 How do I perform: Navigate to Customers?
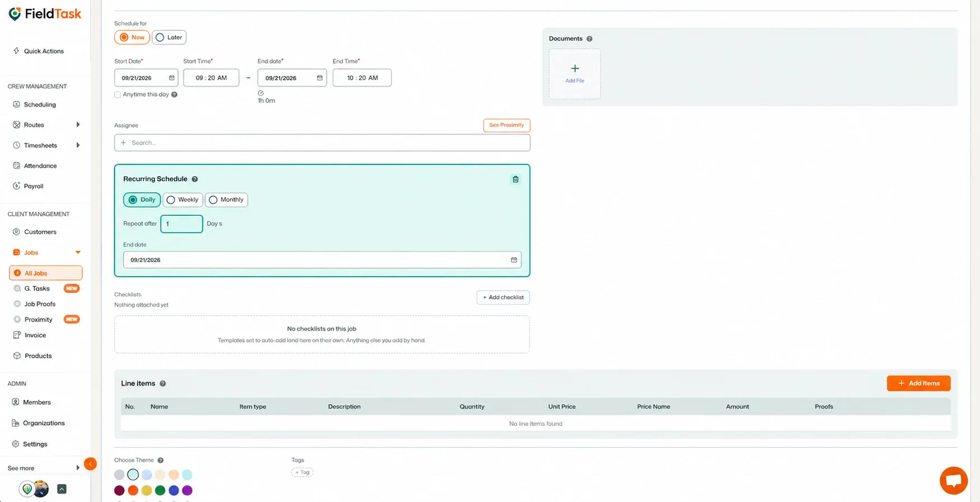pos(34,232)
